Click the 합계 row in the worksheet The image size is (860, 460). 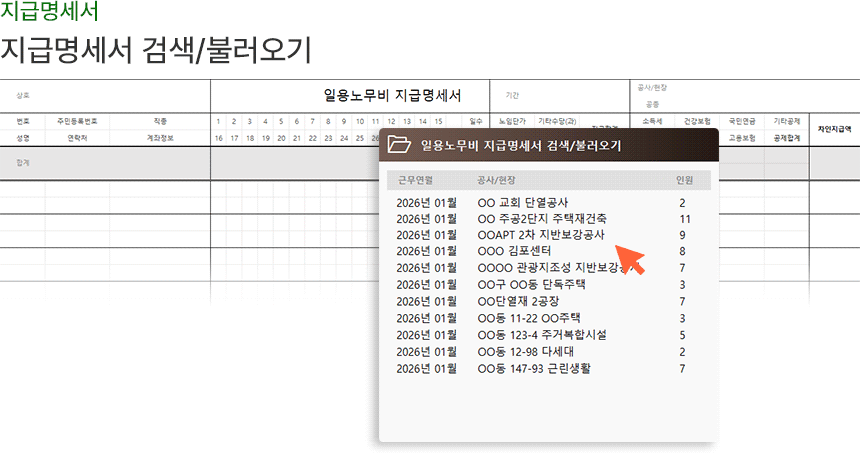tap(23, 162)
